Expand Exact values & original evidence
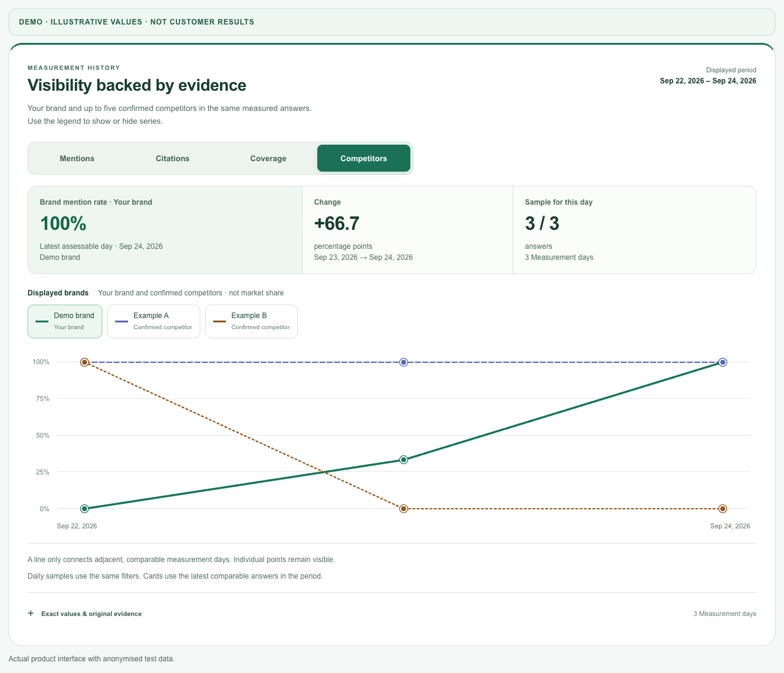This screenshot has width=784, height=673. click(x=392, y=614)
